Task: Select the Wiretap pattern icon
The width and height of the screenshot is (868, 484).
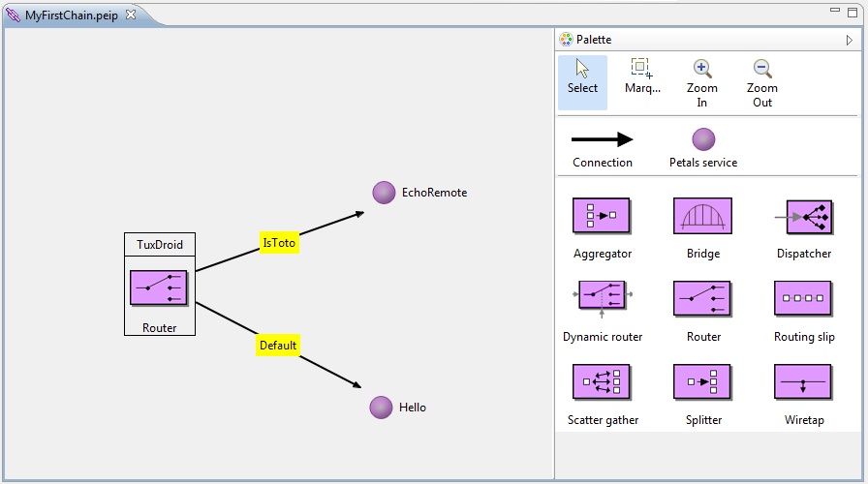Action: [803, 383]
